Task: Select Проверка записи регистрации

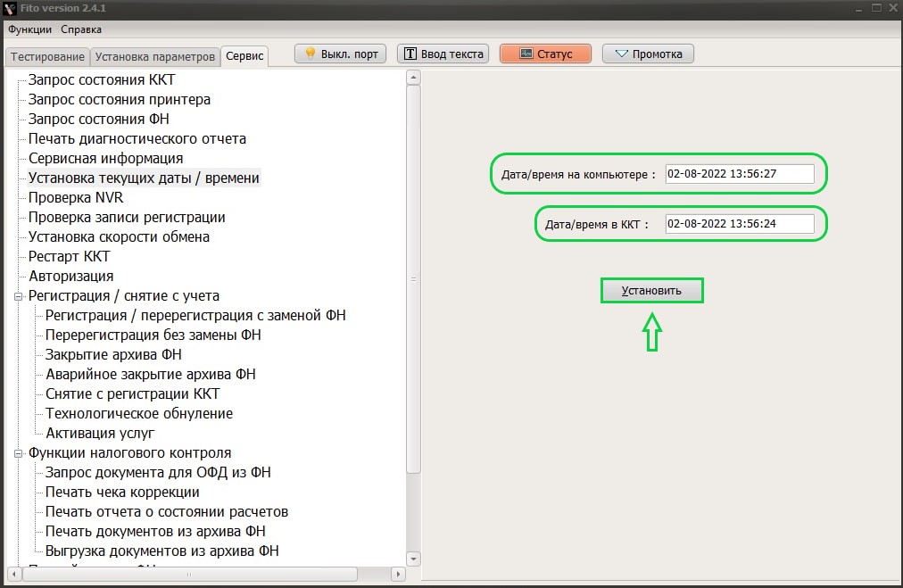Action: pos(127,217)
